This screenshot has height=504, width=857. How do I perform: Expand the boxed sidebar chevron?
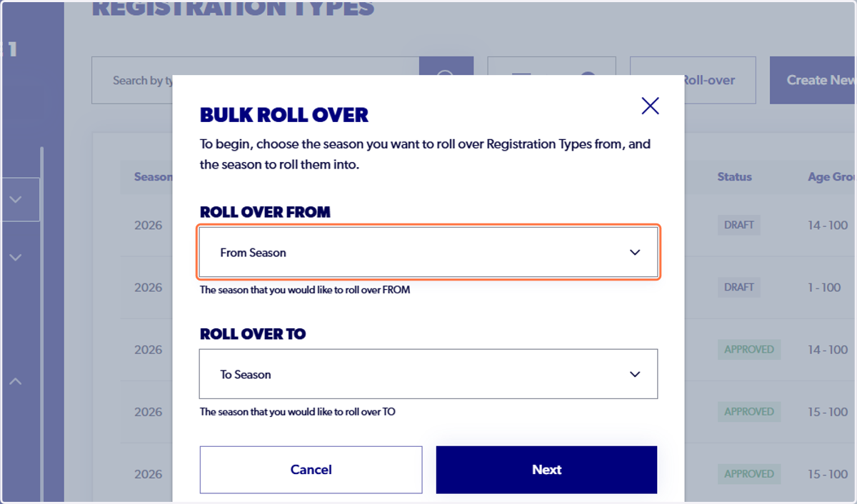pyautogui.click(x=16, y=198)
